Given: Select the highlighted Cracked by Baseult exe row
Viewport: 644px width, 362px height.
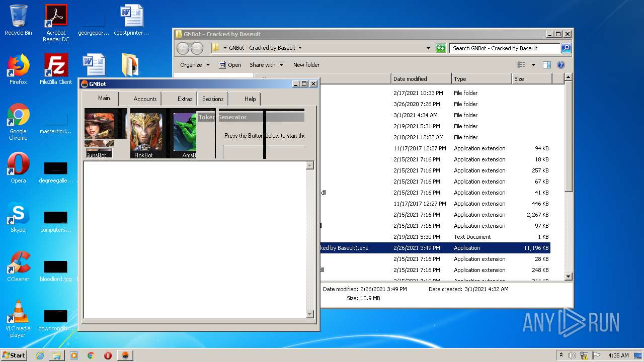Looking at the screenshot, I should [x=435, y=248].
